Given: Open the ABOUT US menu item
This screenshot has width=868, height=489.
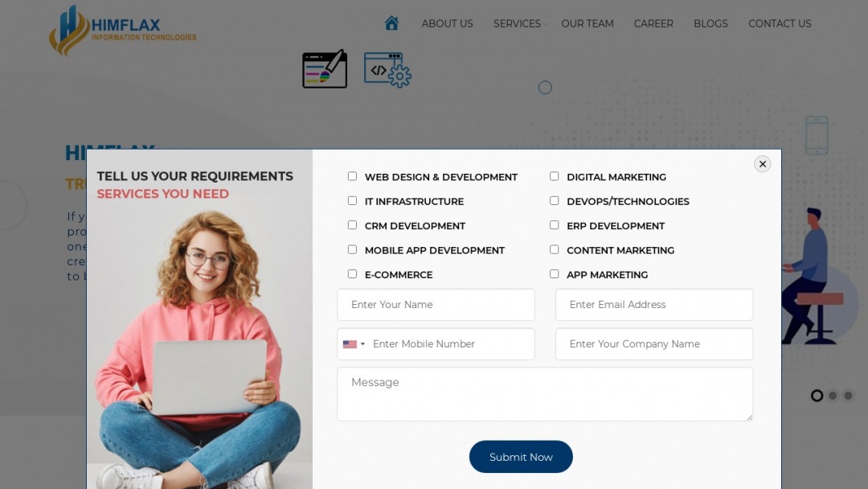Looking at the screenshot, I should coord(447,23).
